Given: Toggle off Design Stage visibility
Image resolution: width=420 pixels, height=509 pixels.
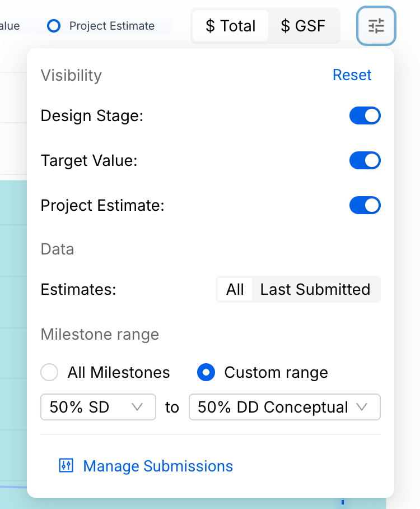Looking at the screenshot, I should (365, 116).
